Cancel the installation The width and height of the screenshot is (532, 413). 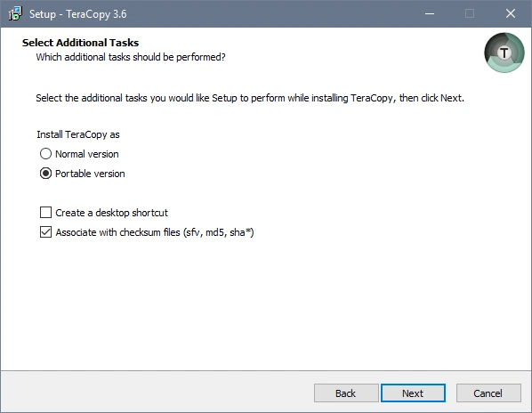[488, 393]
